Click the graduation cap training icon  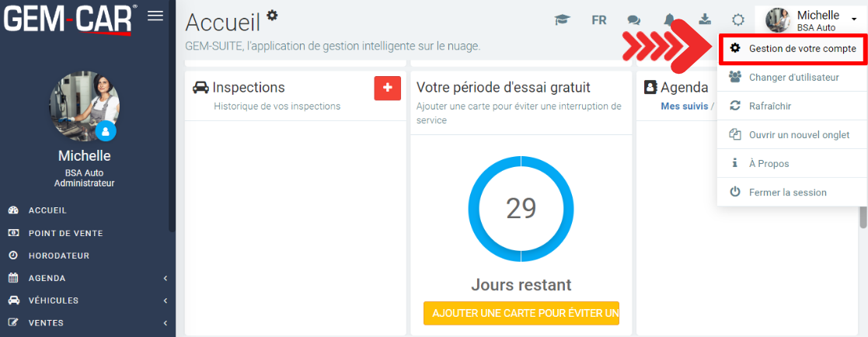click(562, 20)
